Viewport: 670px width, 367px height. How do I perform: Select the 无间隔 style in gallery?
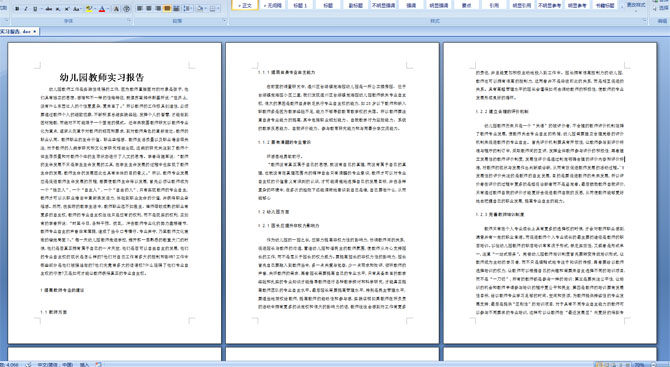coord(273,5)
